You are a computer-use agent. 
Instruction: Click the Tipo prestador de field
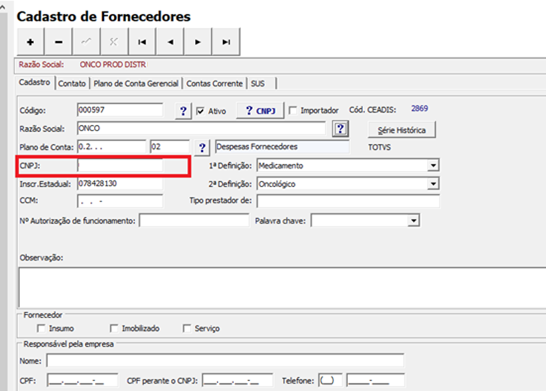pyautogui.click(x=348, y=201)
